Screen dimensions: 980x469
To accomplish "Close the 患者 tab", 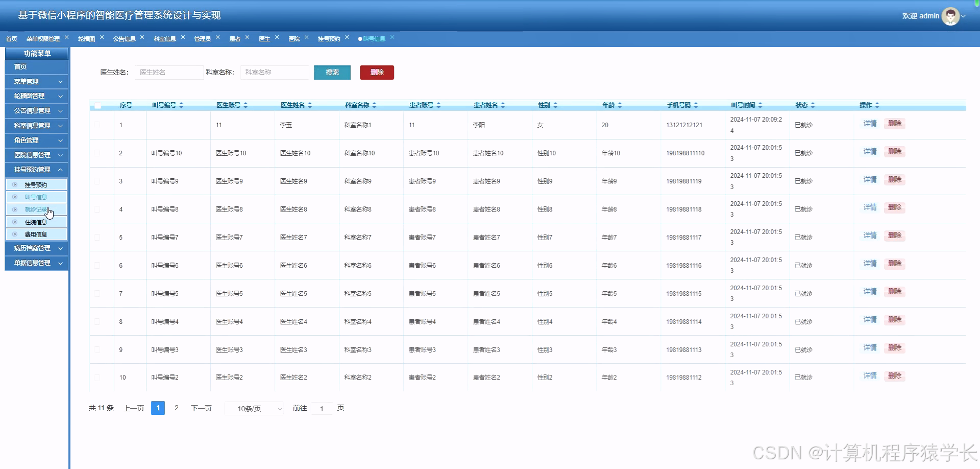I will point(247,37).
